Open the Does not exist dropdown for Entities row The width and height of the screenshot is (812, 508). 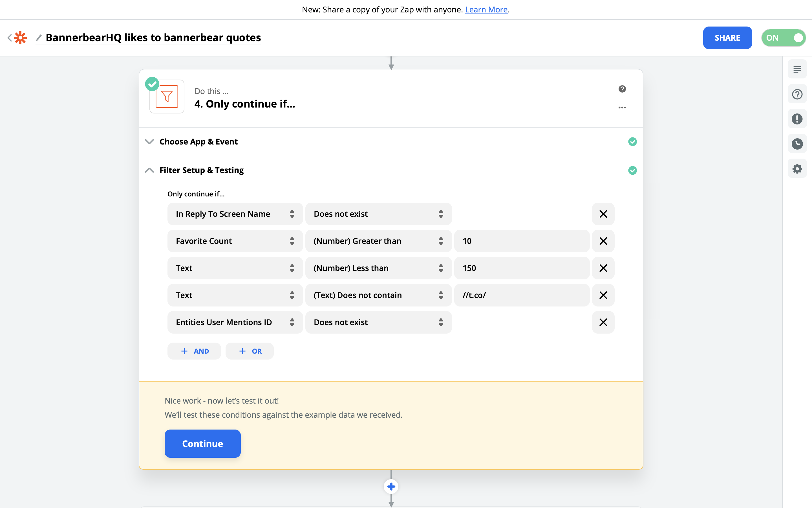378,322
